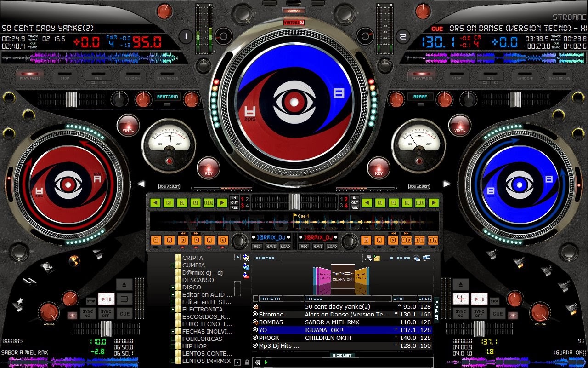Open the JOG ADJUST control on the right deck
The image size is (588, 368).
coord(418,186)
